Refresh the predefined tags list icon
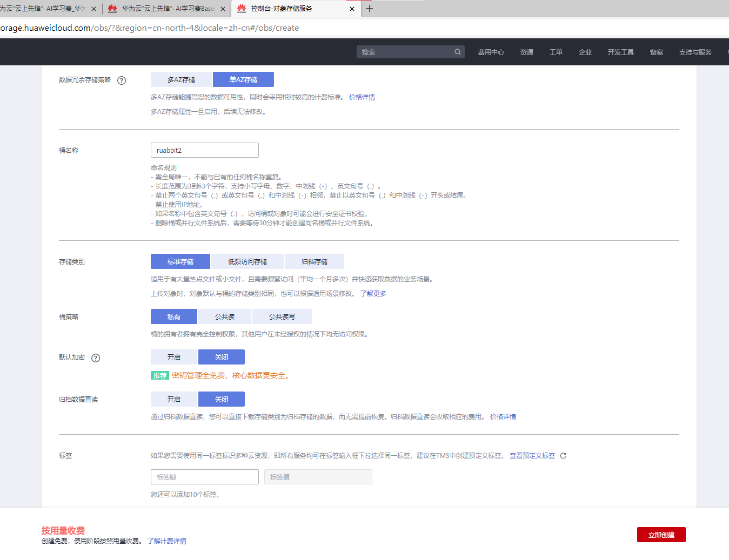 point(563,456)
